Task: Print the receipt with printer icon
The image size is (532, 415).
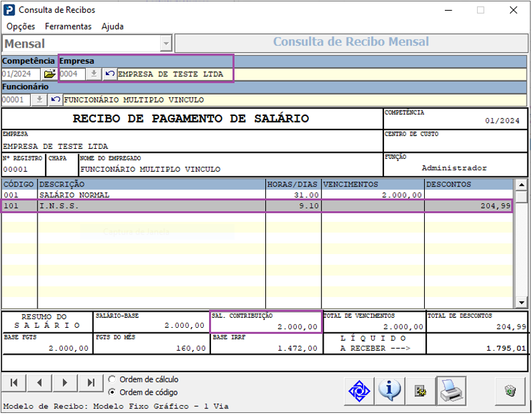Action: 451,391
